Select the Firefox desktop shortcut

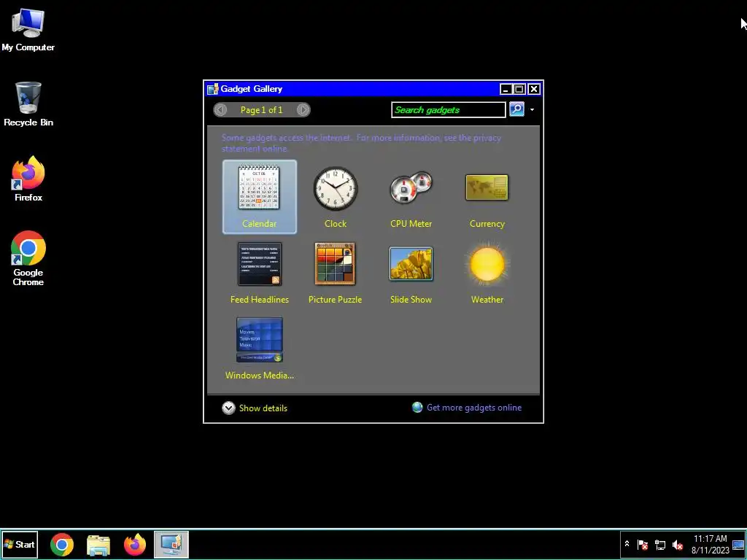(28, 179)
